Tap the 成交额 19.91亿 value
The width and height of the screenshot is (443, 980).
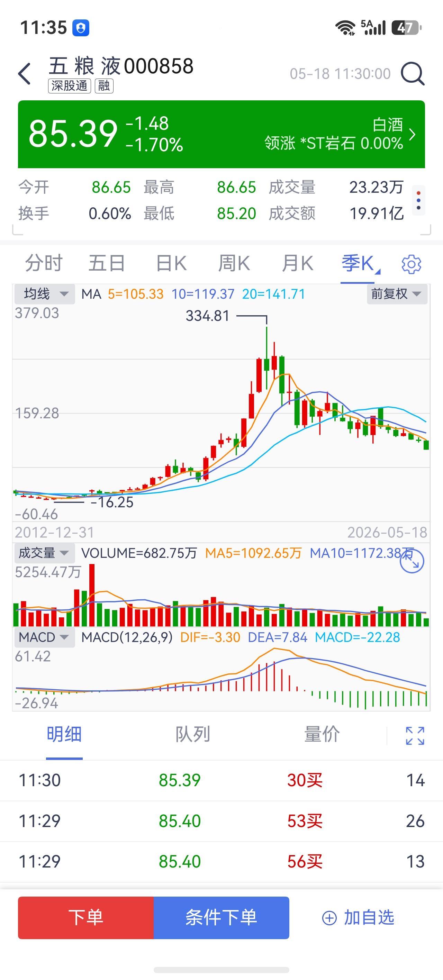point(377,214)
